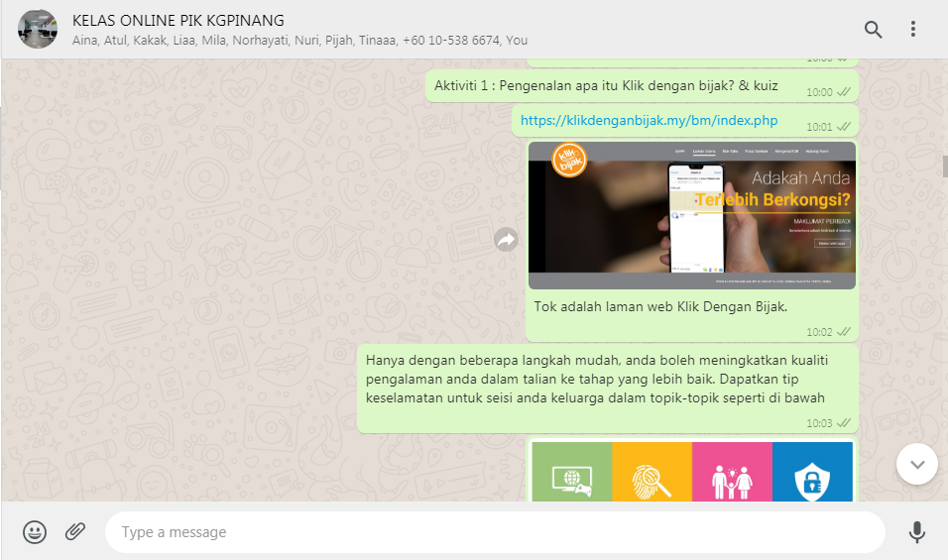948x560 pixels.
Task: Click the pink family tile
Action: coord(732,472)
